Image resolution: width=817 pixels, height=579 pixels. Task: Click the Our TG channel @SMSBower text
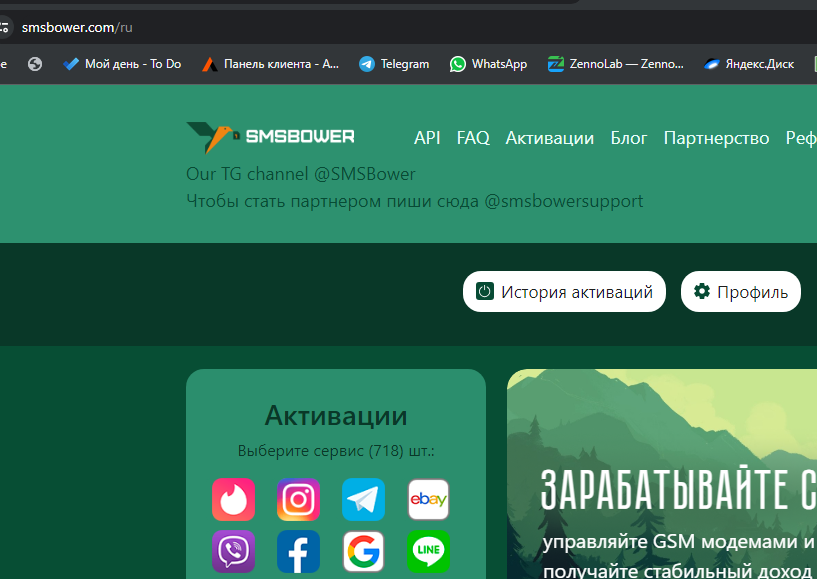tap(301, 174)
